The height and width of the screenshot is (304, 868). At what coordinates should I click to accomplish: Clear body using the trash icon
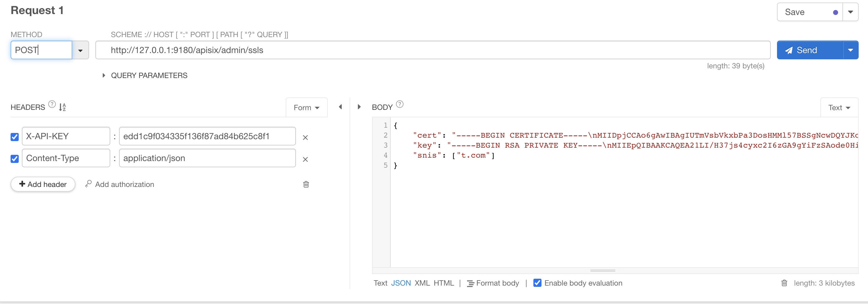pos(785,283)
